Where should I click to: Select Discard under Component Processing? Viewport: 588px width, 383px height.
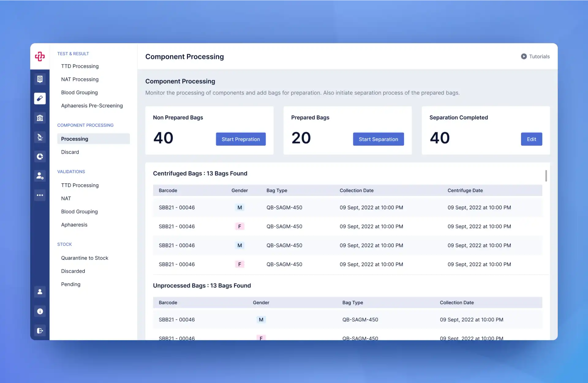tap(70, 151)
